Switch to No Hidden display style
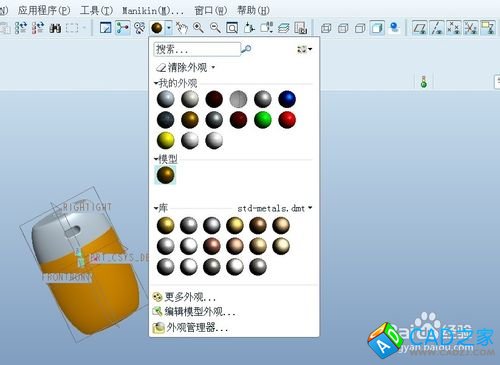 [360, 28]
